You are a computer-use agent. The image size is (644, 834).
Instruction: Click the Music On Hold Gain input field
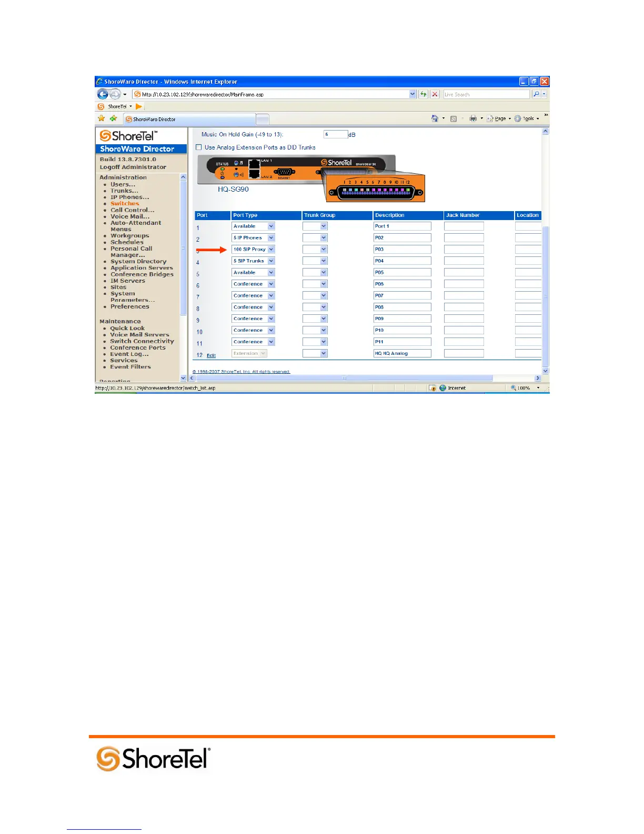click(x=336, y=134)
